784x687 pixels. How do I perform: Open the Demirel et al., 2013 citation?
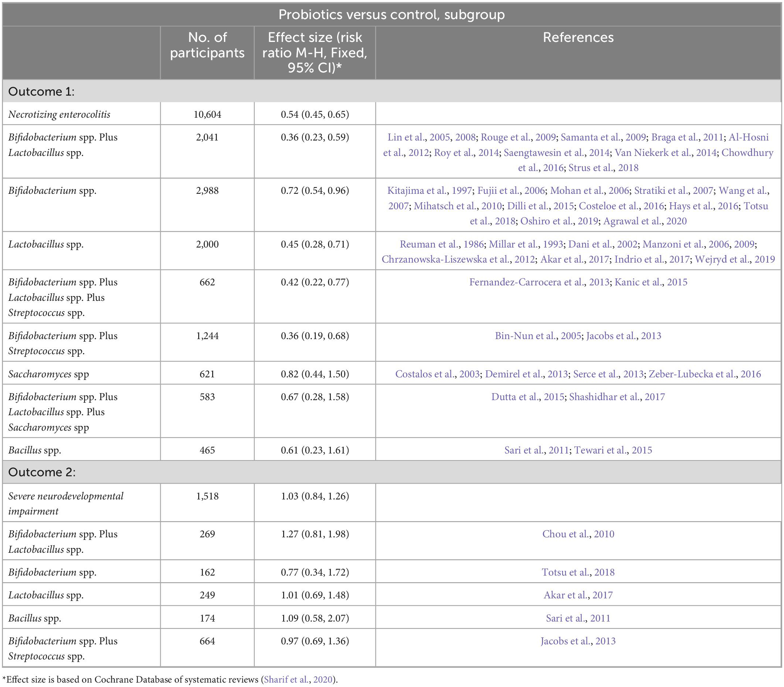pyautogui.click(x=526, y=374)
